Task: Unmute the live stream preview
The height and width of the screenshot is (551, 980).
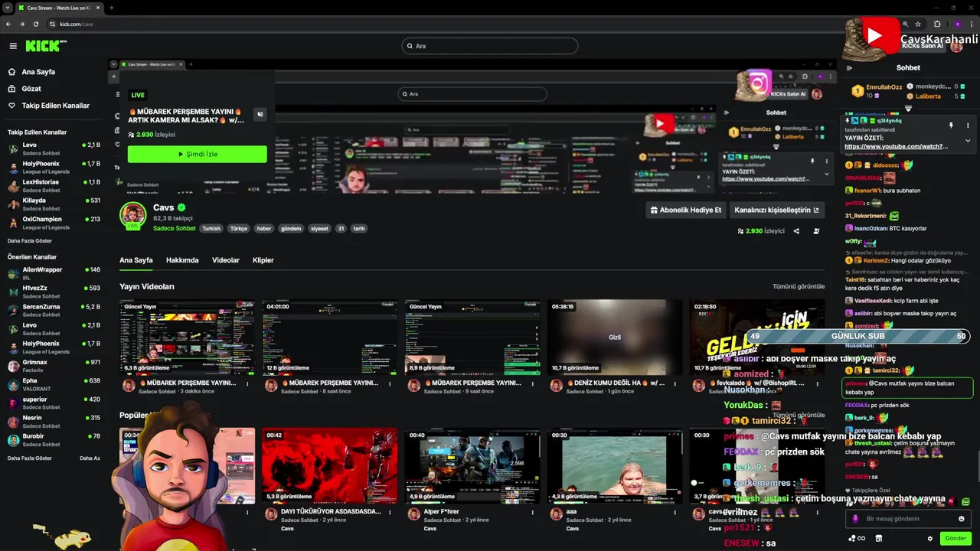Action: [x=260, y=114]
